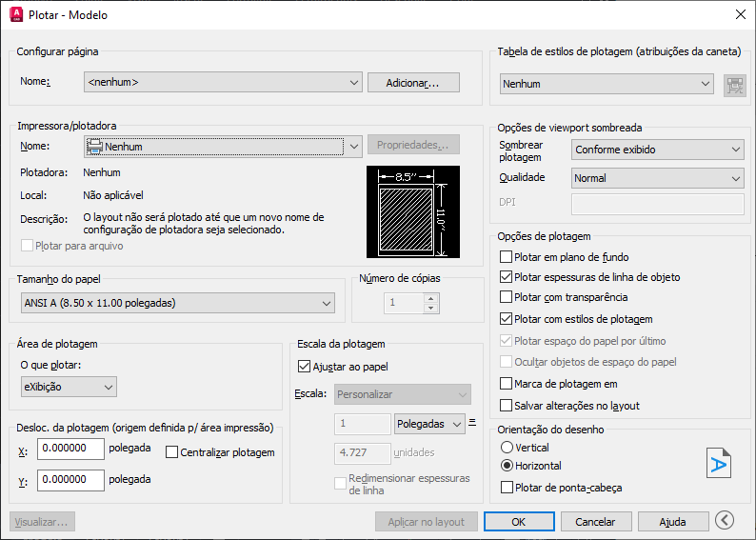Image resolution: width=756 pixels, height=540 pixels.
Task: Increase number of copies spinner up
Action: (431, 298)
